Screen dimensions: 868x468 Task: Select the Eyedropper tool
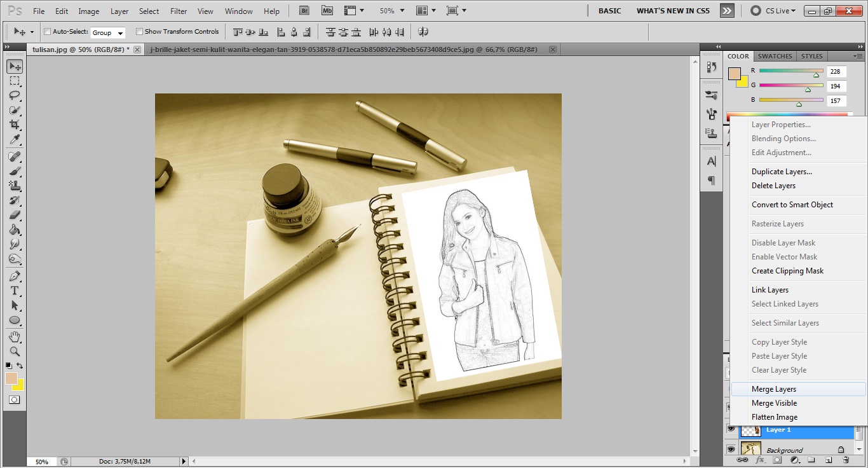pos(14,140)
